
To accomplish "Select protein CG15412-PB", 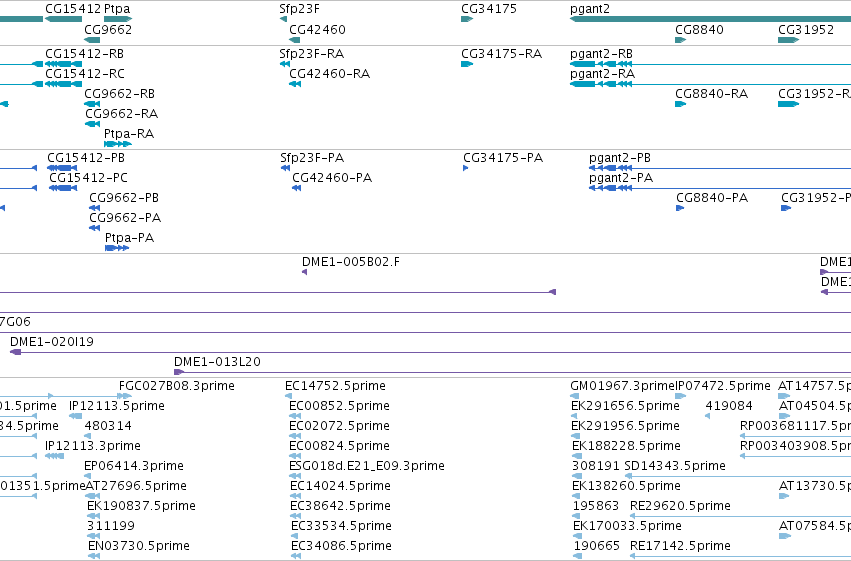I will 62,168.
